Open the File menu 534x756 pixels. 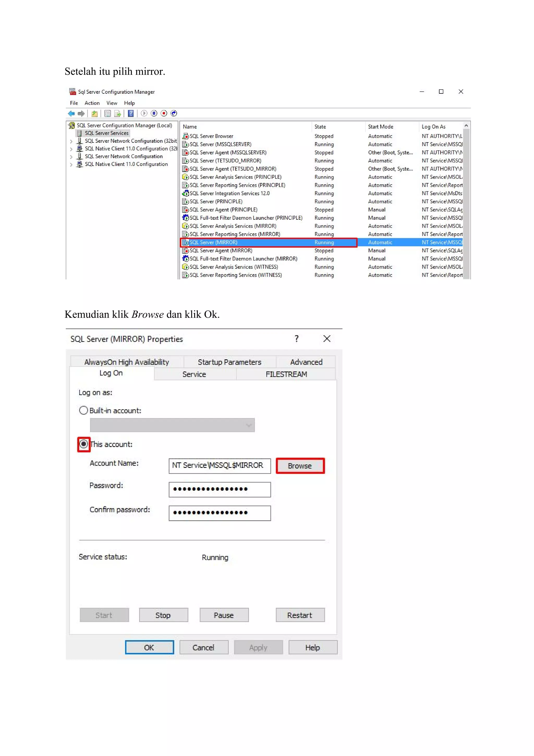coord(74,103)
